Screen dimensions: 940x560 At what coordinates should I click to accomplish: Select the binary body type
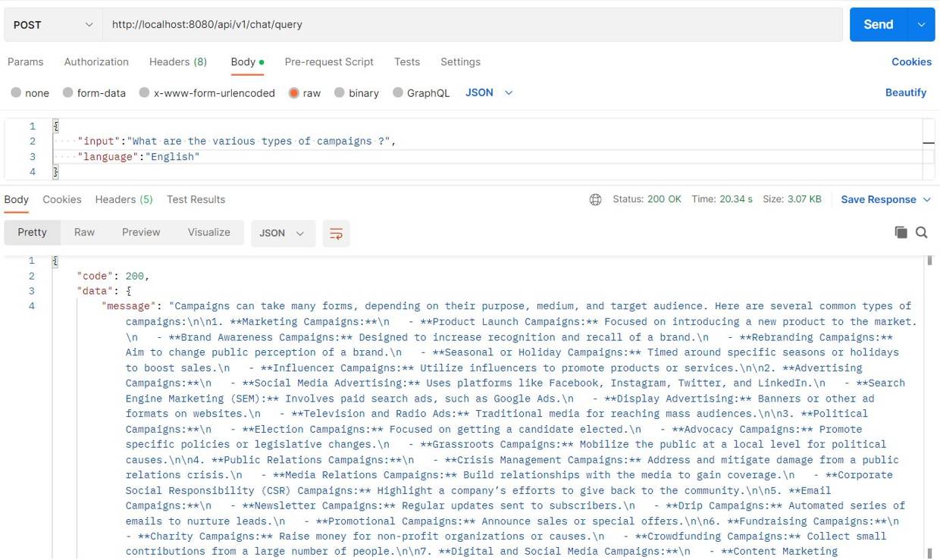[356, 92]
